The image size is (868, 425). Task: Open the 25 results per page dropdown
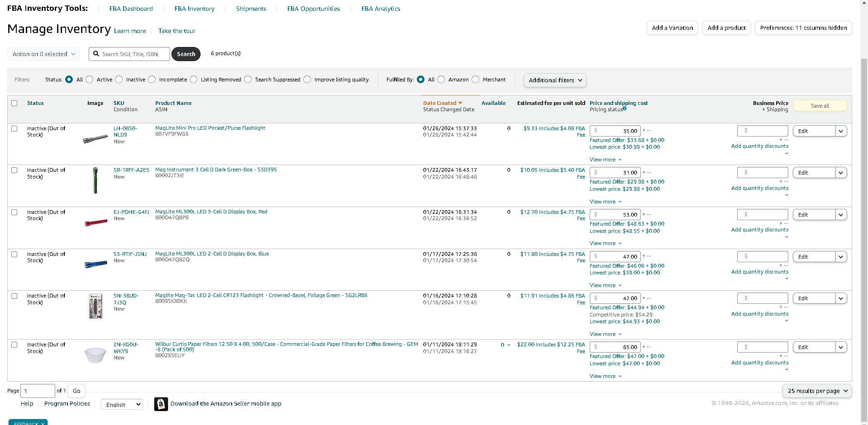pos(817,391)
